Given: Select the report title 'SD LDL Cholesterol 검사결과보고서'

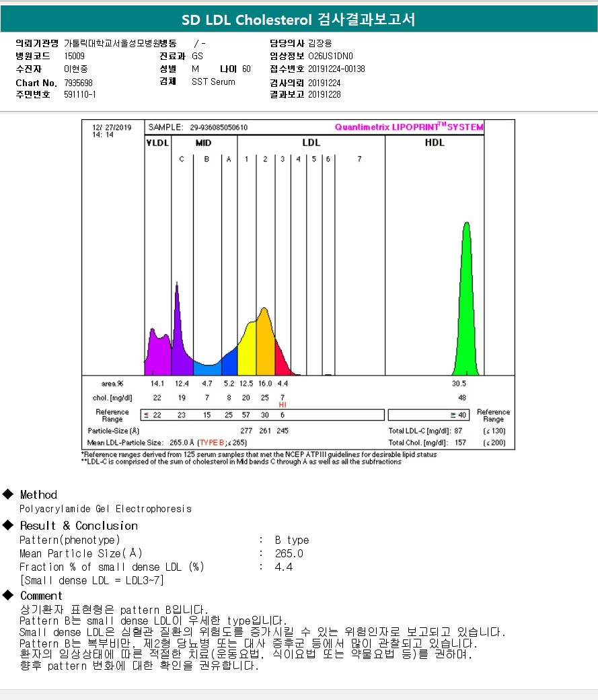Looking at the screenshot, I should [298, 20].
